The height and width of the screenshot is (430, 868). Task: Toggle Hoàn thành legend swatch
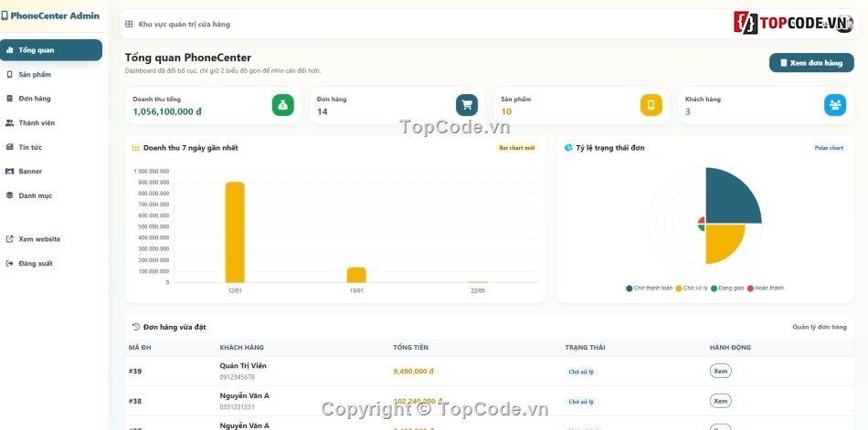[x=750, y=288]
